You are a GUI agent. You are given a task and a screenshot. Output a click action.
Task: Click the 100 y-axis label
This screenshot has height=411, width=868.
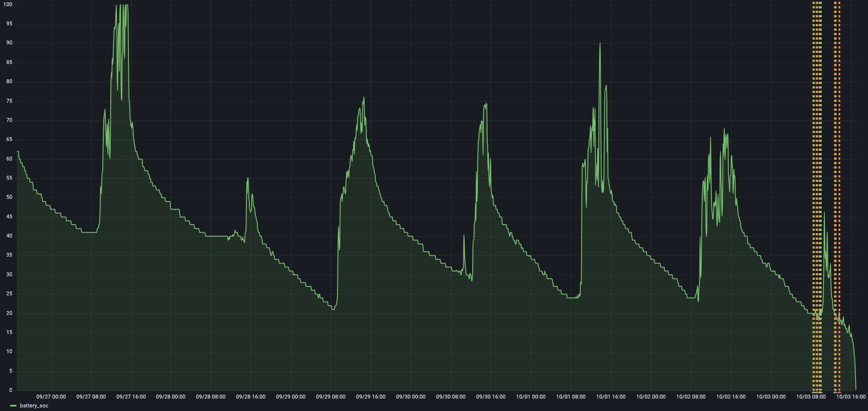(x=8, y=4)
